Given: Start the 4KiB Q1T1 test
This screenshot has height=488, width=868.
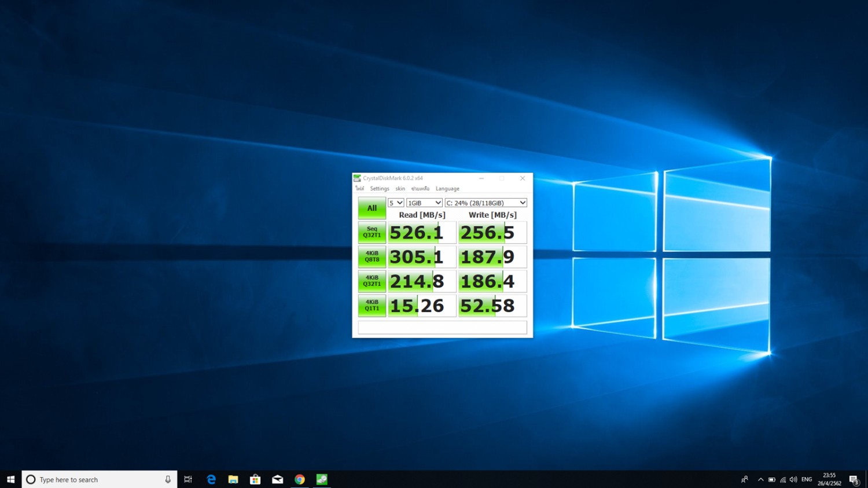Looking at the screenshot, I should point(372,305).
